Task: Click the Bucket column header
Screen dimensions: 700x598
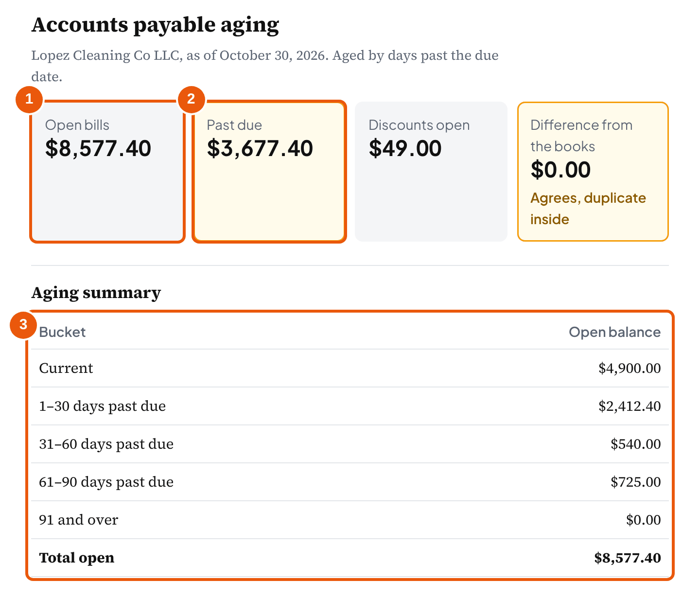Action: click(62, 332)
